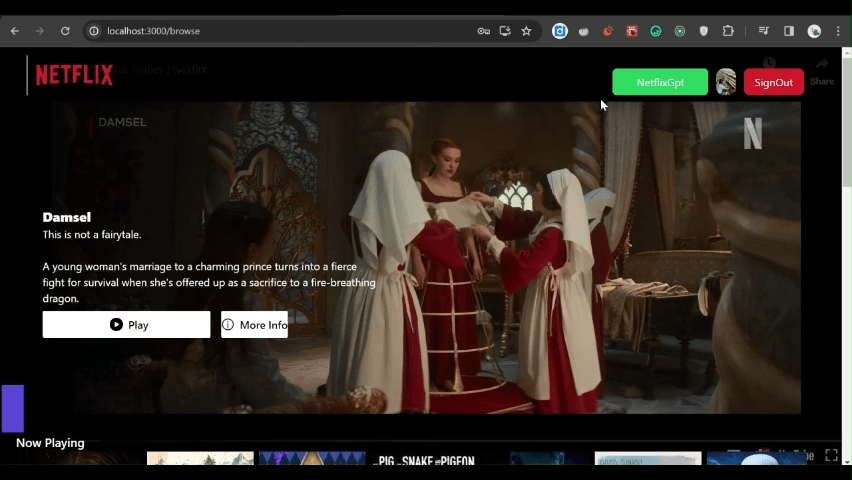Open the Pig Snake Pigeon poster

(x=424, y=458)
